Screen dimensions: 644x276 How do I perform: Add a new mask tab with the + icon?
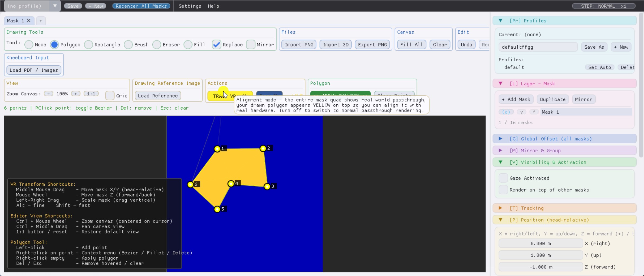41,21
